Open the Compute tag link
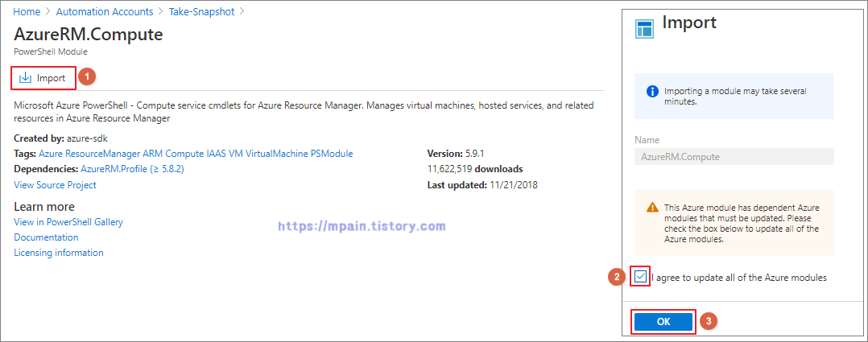 (185, 153)
